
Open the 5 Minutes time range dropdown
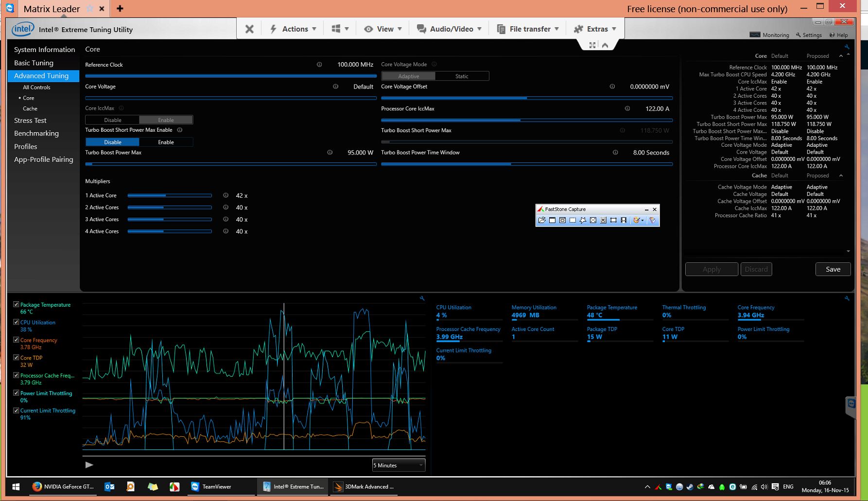tap(399, 465)
